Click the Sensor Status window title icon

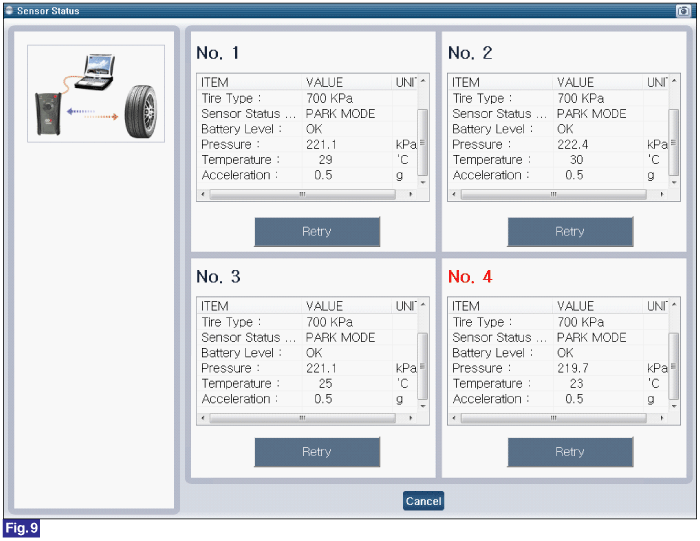tap(9, 10)
